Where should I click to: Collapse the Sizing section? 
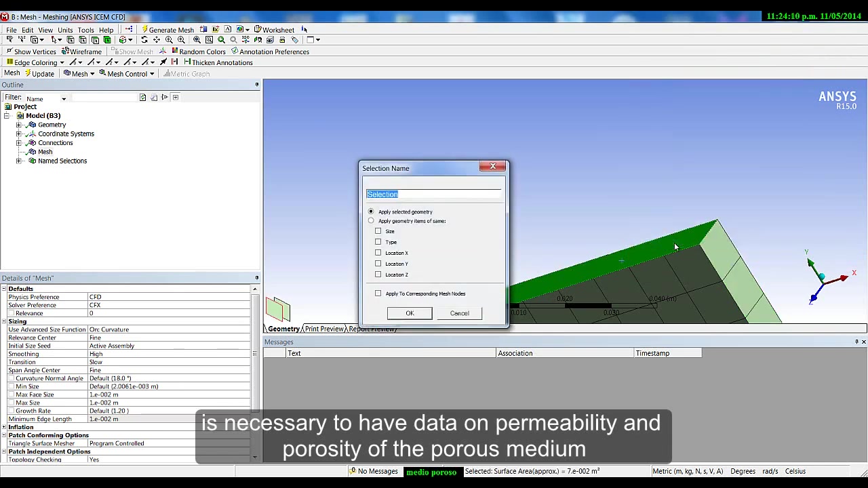pos(3,321)
